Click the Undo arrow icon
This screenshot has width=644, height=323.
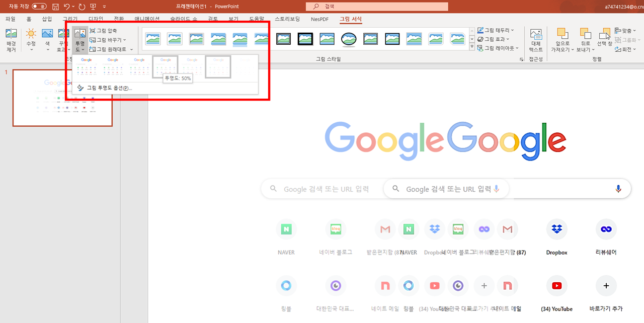tap(66, 7)
